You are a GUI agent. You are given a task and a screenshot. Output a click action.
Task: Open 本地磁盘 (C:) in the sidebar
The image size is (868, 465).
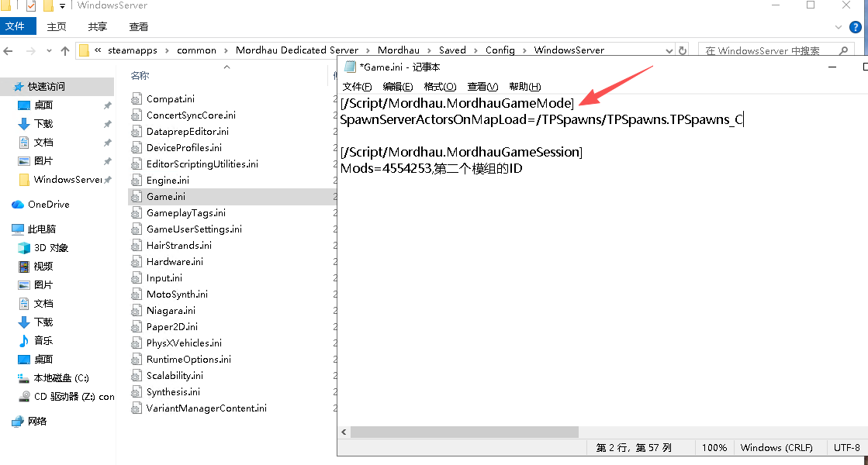[x=61, y=378]
